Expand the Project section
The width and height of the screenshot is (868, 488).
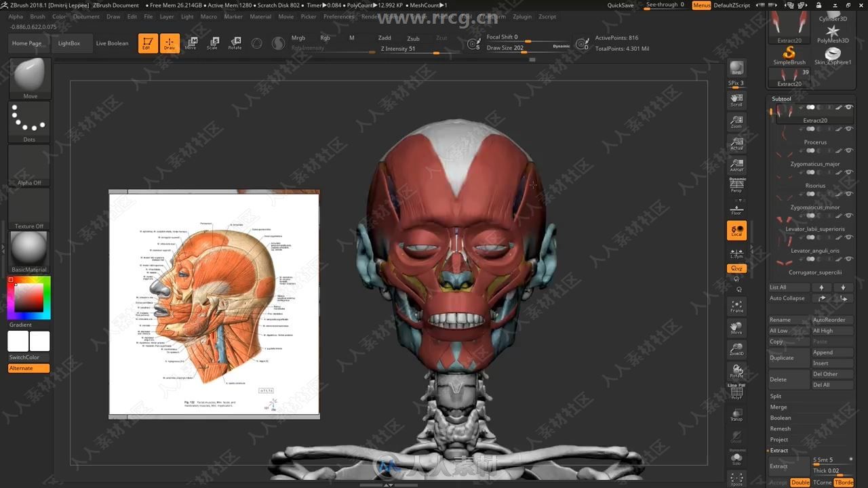click(x=779, y=439)
